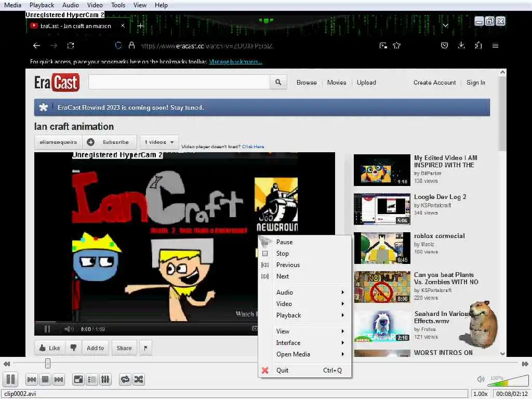532x399 pixels.
Task: Click the Add to button
Action: pos(96,348)
